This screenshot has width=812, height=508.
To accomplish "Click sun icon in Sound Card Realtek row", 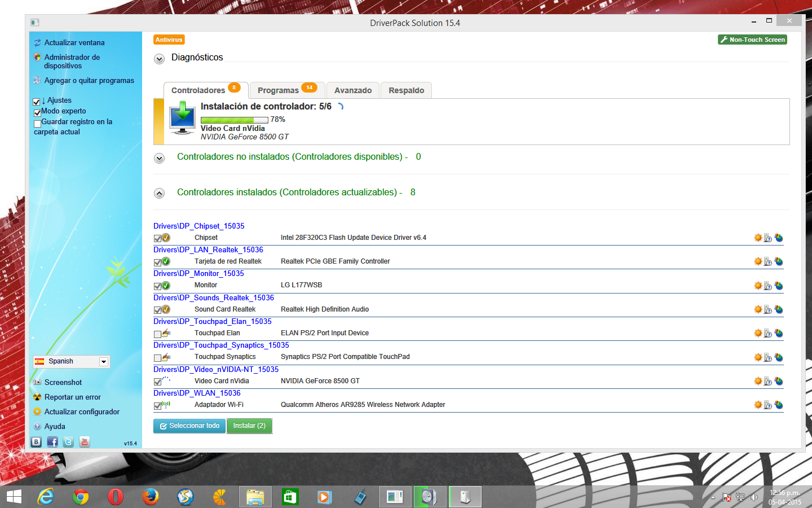I will click(758, 309).
